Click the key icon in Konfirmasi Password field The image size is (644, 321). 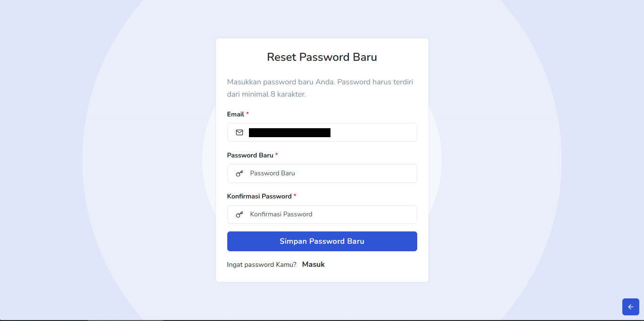tap(239, 214)
